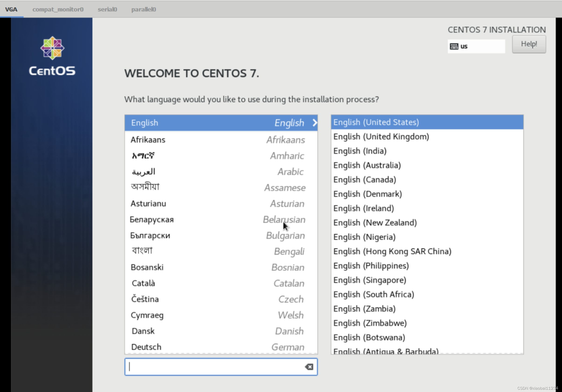Select Afrikaans in the language list

click(221, 140)
